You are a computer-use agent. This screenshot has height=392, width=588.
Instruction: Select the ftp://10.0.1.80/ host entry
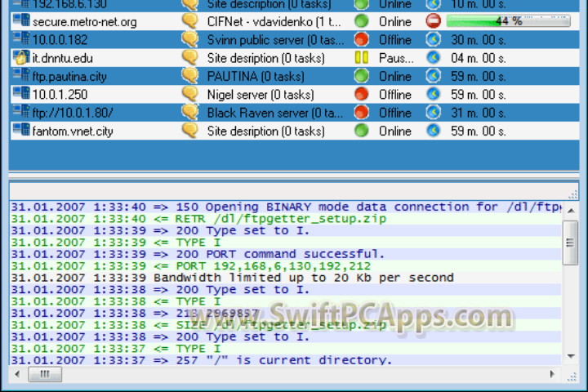(x=73, y=113)
